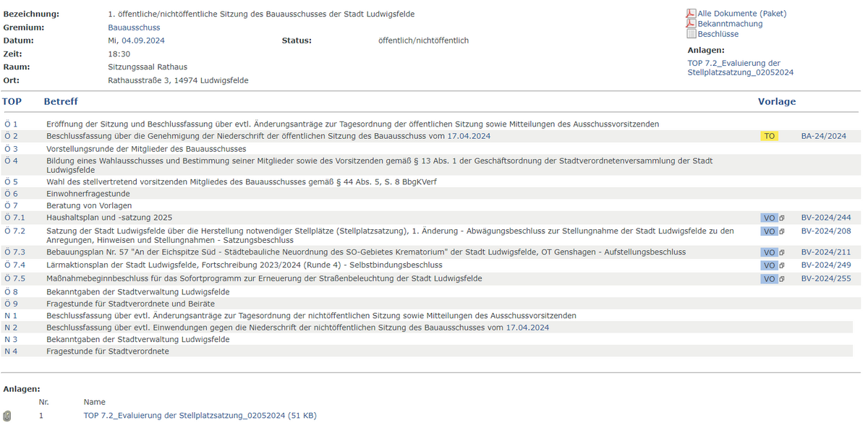The image size is (868, 423).
Task: Open new-window icon for BV-2024/244 row
Action: pyautogui.click(x=782, y=218)
